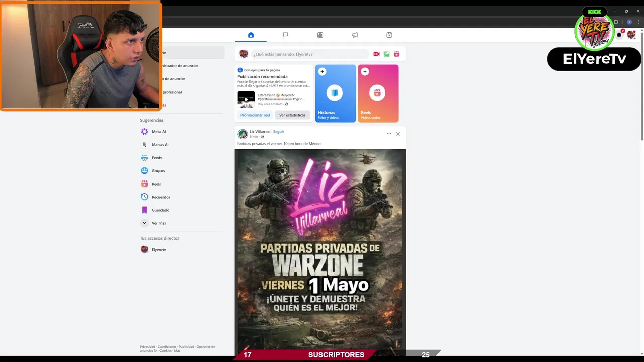Screen dimensions: 644x362
Task: Click the page vertical scrollbar thumb
Action: (x=642, y=85)
